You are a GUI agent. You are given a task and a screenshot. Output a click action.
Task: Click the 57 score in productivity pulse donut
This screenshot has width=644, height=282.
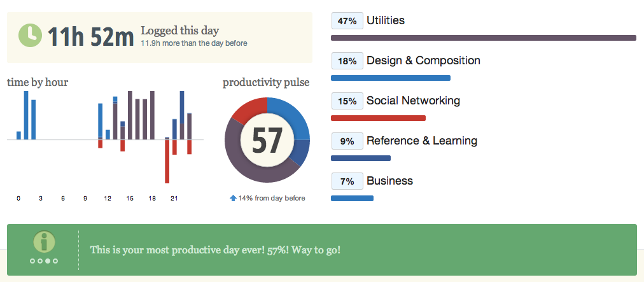267,140
